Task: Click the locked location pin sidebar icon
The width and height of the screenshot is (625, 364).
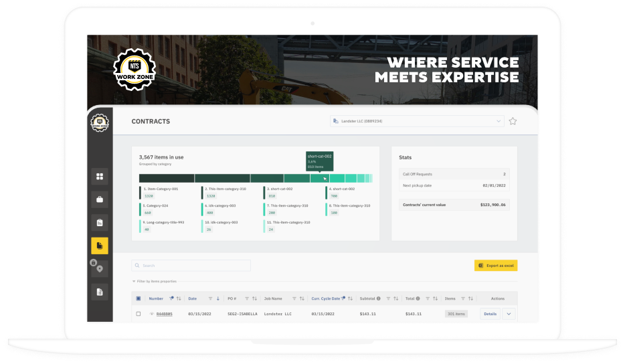Action: click(x=100, y=268)
